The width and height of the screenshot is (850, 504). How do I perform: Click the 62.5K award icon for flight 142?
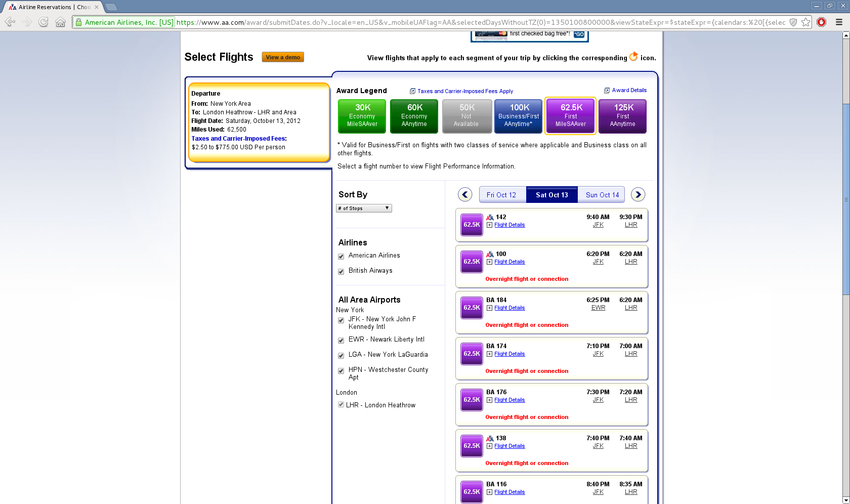(x=472, y=225)
